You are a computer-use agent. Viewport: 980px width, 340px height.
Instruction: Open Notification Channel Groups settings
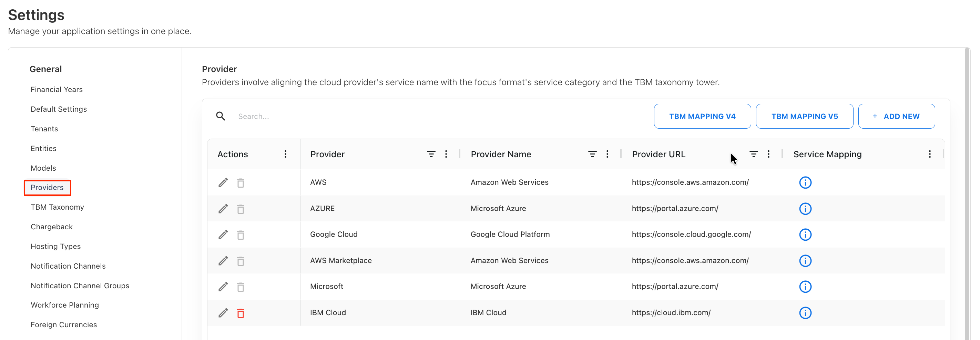point(80,286)
